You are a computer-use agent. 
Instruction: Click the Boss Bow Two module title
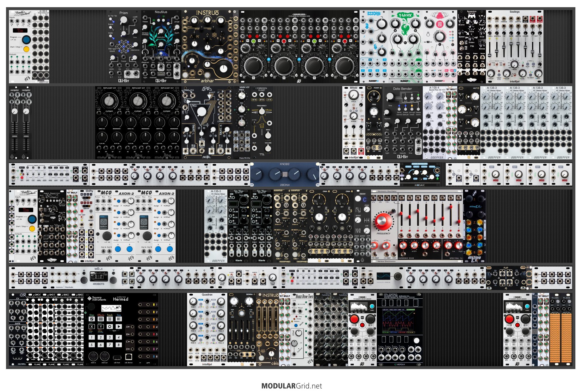(304, 296)
